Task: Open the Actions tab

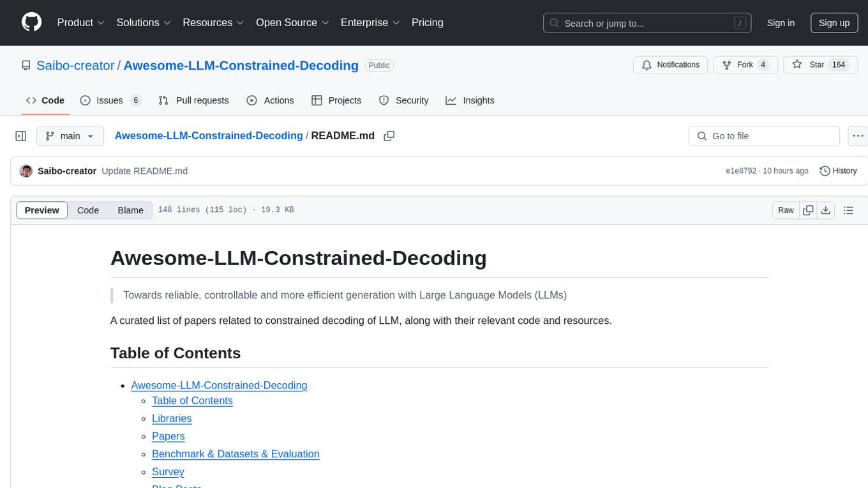Action: (x=270, y=100)
